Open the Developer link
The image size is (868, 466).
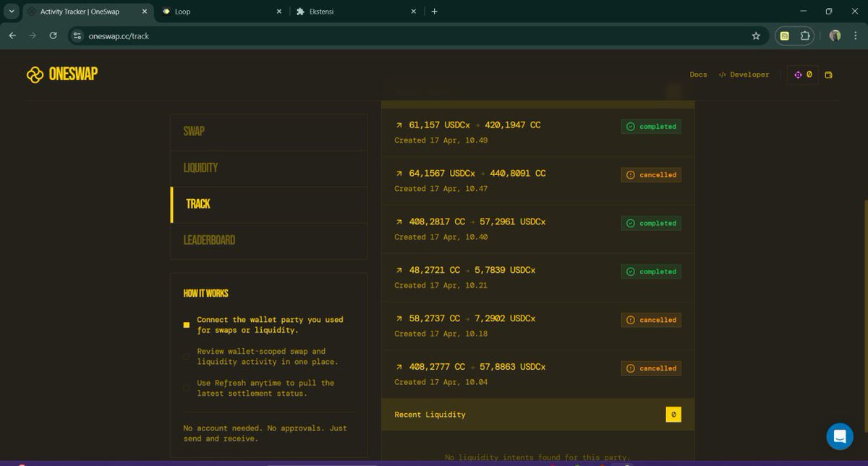(x=744, y=75)
